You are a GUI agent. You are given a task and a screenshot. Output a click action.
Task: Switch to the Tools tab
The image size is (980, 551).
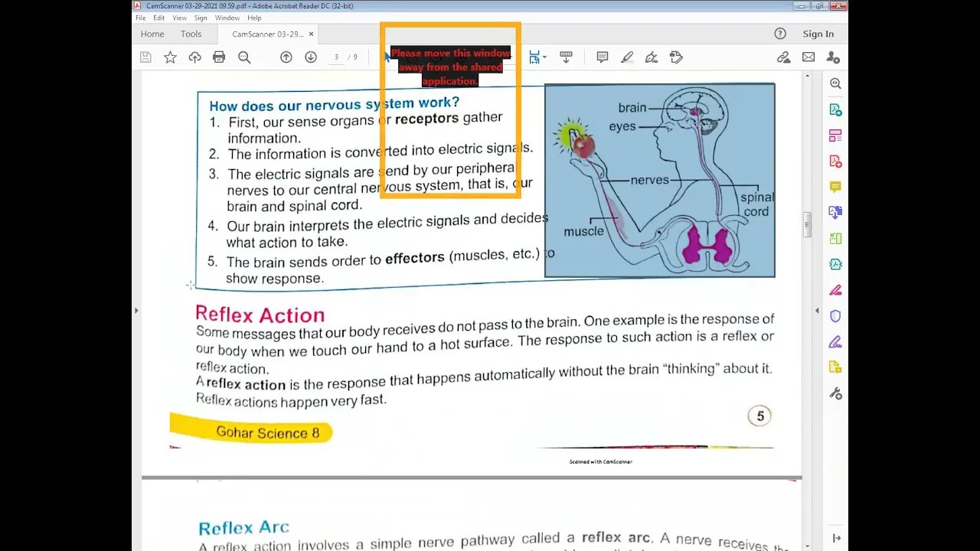[191, 34]
